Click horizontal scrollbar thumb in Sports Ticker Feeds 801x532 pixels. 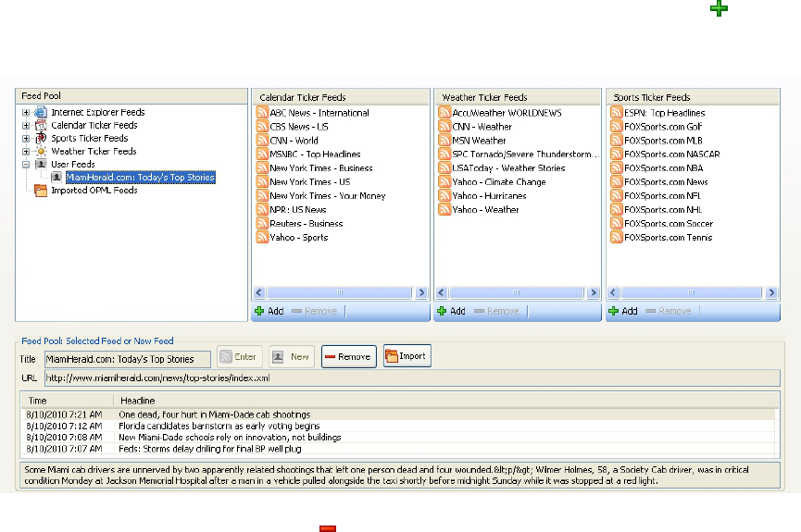tap(691, 292)
